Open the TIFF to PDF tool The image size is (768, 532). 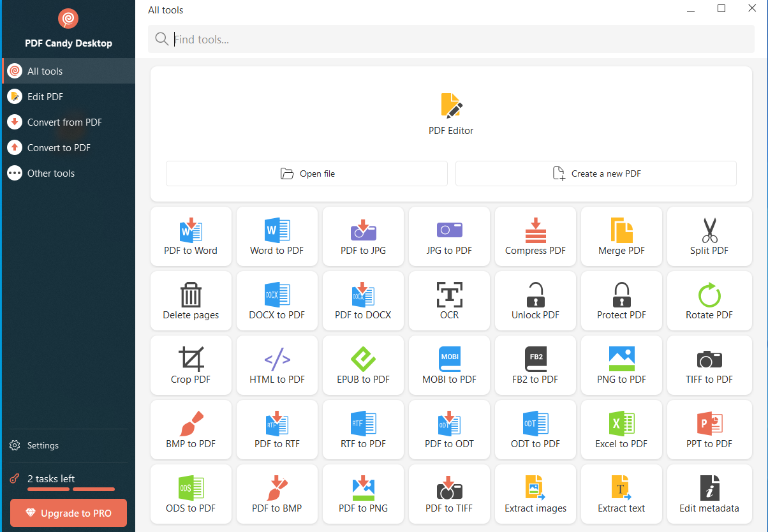pyautogui.click(x=709, y=366)
